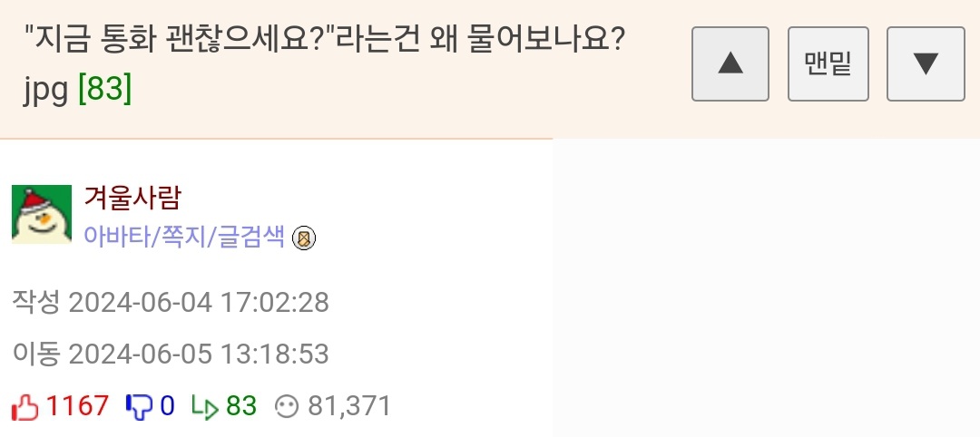Click the red thumbs-up recommend icon
The width and height of the screenshot is (980, 437).
click(x=25, y=406)
